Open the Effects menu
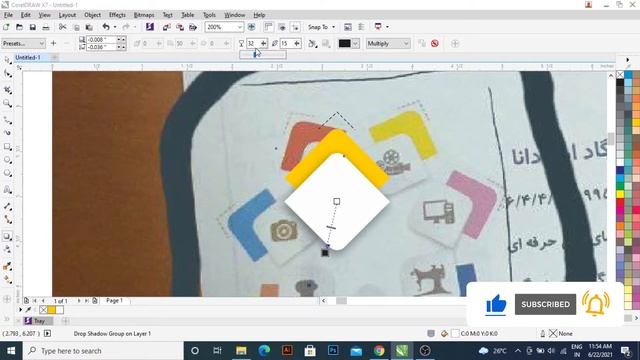The width and height of the screenshot is (640, 360). pos(117,15)
